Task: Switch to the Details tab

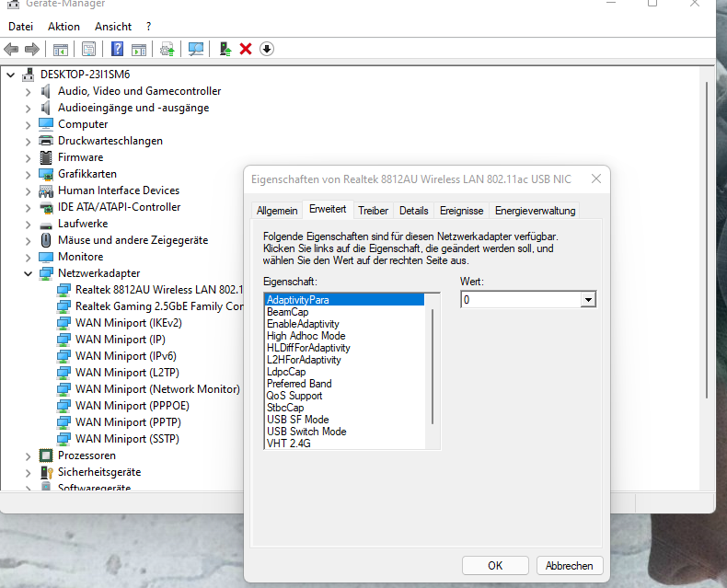Action: tap(413, 211)
